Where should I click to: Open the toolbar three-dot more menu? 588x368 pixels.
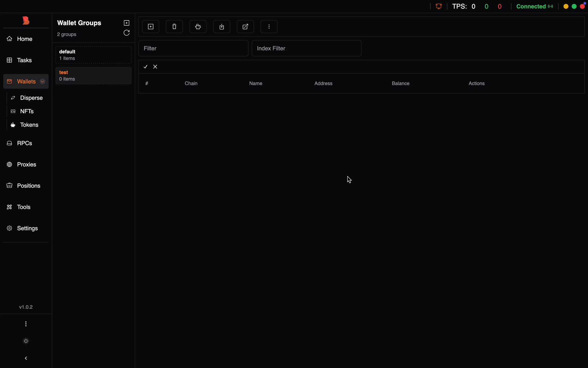coord(269,27)
